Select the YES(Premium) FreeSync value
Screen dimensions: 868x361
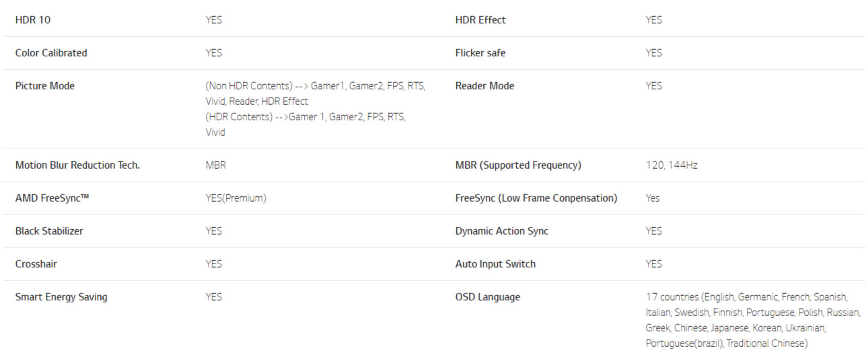click(236, 198)
